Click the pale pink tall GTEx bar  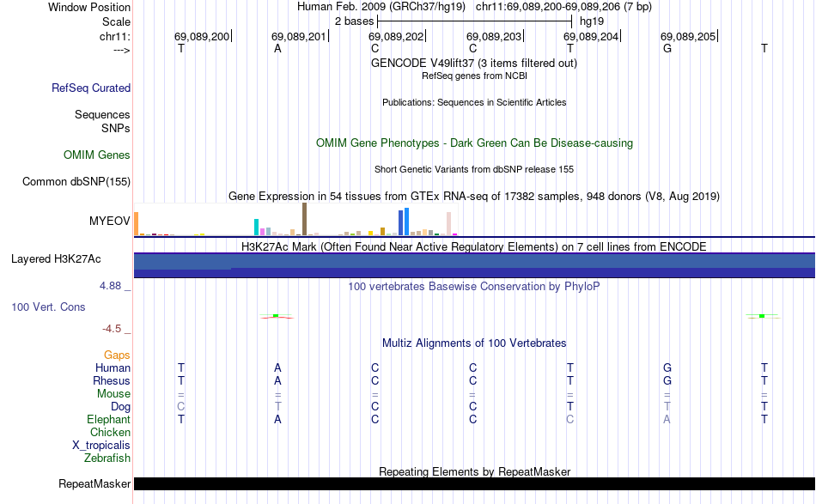(x=448, y=223)
